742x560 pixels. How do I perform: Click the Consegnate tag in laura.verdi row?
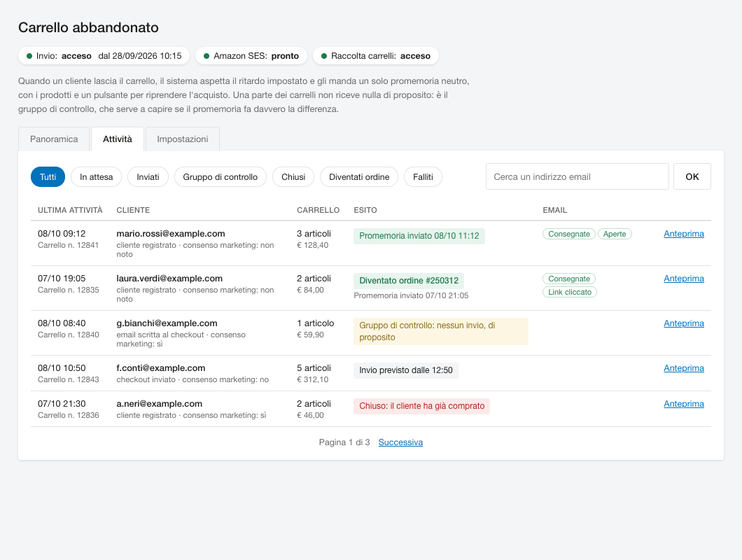point(569,279)
